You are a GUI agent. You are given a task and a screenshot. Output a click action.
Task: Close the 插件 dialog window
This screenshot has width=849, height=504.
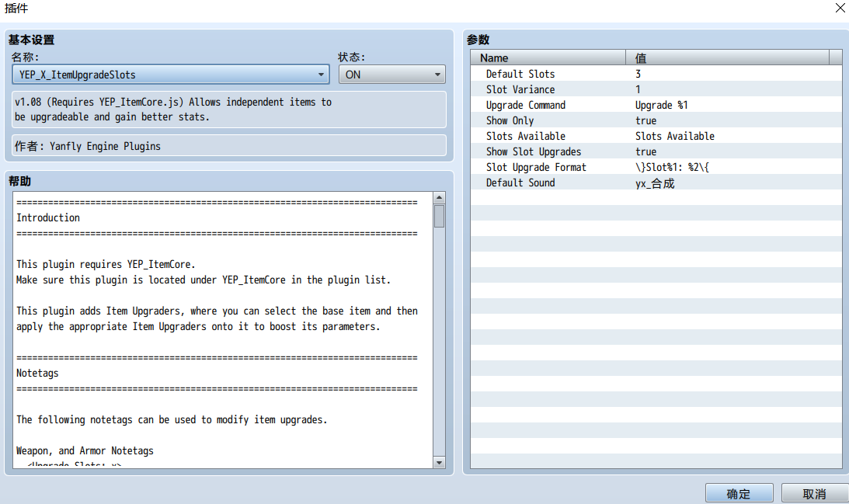click(x=840, y=8)
